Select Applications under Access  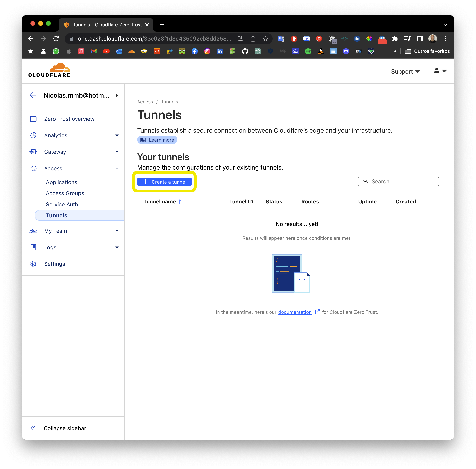61,182
